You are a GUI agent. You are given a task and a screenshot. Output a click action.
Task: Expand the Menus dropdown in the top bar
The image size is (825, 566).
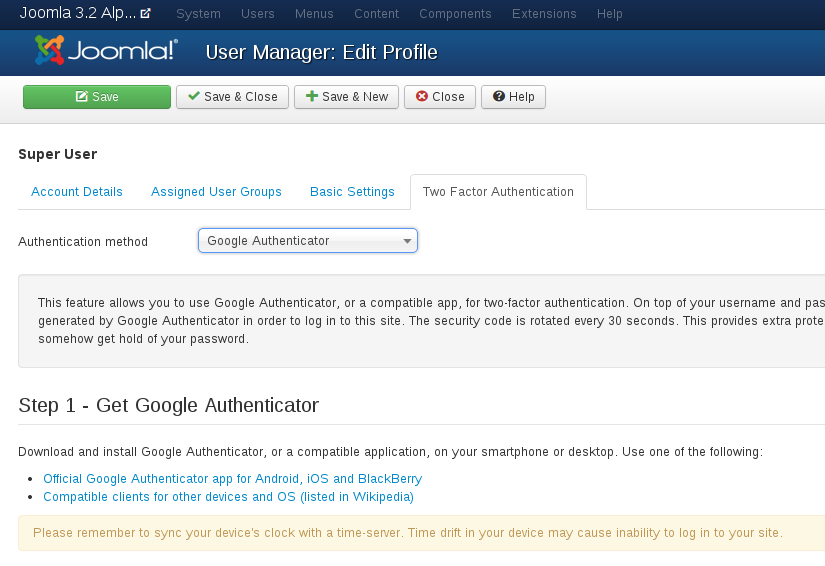click(315, 14)
